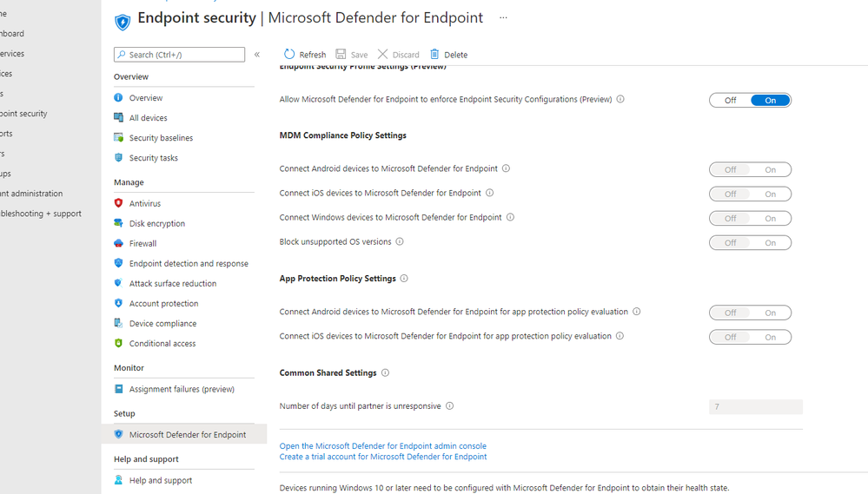This screenshot has width=868, height=494.
Task: Open Conditional access in Manage section
Action: click(x=162, y=344)
